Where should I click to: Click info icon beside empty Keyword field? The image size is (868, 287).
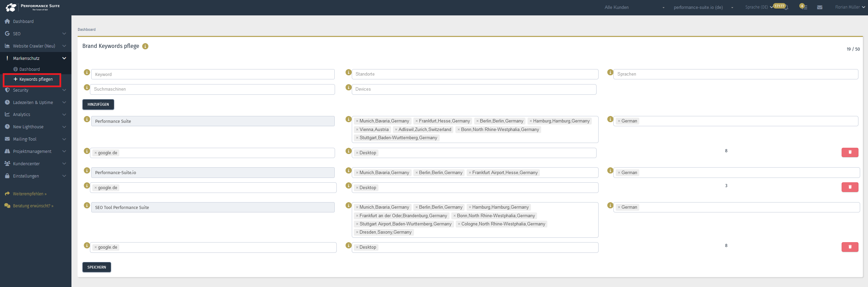click(x=87, y=73)
